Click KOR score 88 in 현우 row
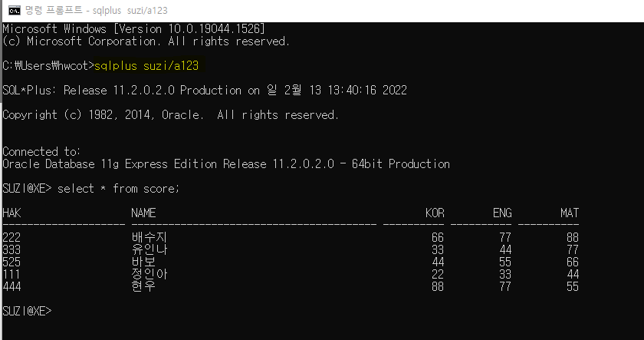The height and width of the screenshot is (340, 644). tap(438, 286)
